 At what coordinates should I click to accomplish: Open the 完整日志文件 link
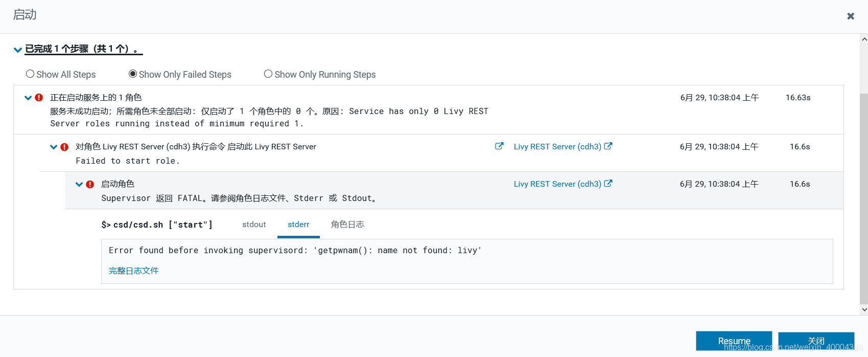[x=134, y=271]
